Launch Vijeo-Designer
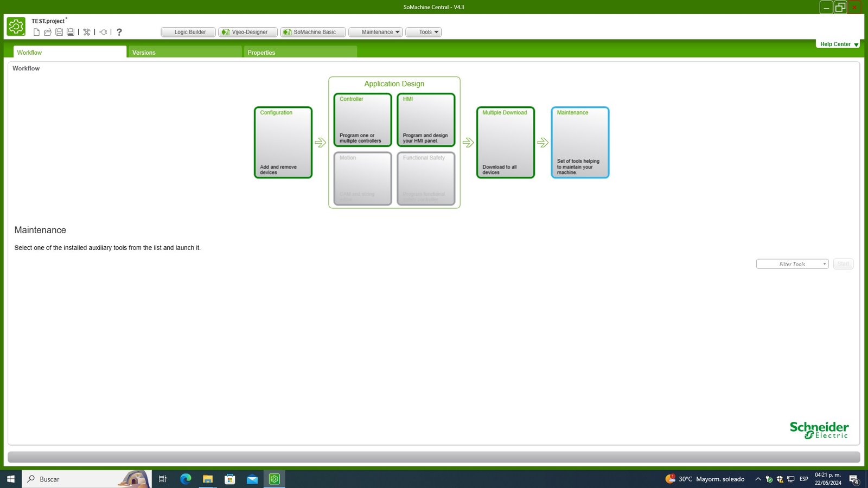The width and height of the screenshot is (868, 488). (248, 32)
